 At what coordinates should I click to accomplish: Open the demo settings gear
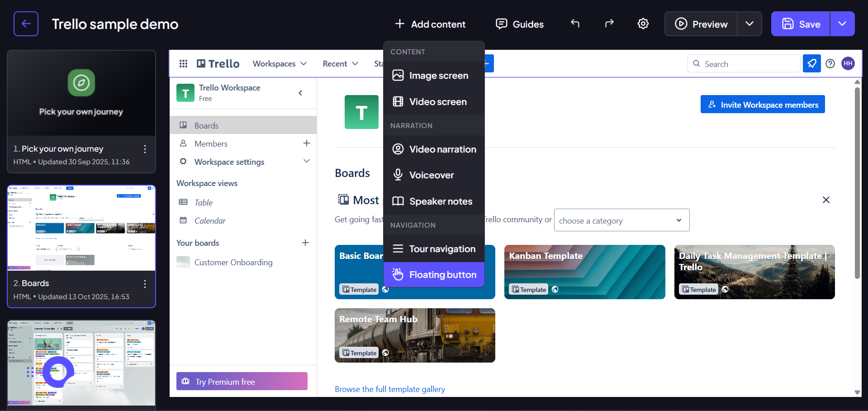click(643, 24)
